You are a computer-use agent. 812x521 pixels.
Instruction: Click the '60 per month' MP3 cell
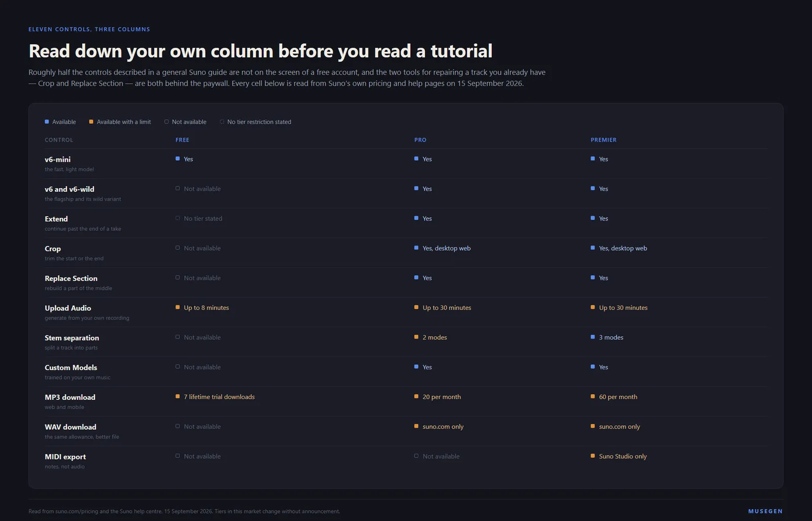(614, 397)
